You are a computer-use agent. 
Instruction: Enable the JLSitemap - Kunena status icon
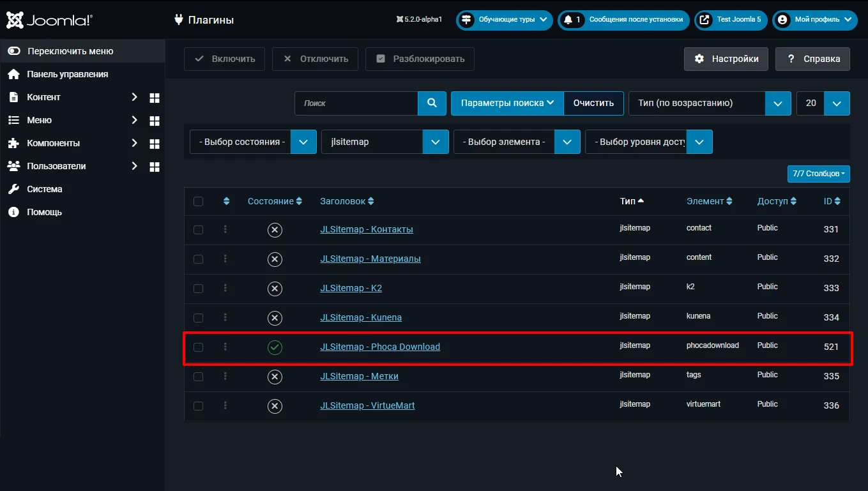(x=275, y=318)
